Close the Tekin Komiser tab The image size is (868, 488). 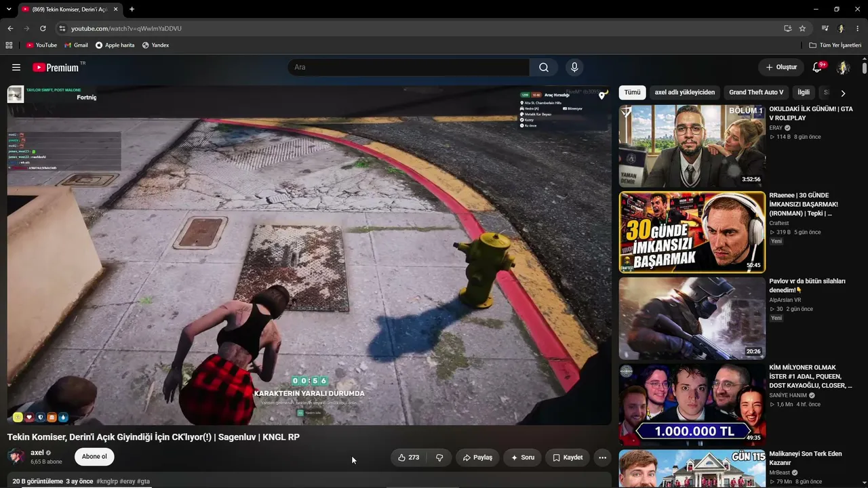(x=115, y=9)
